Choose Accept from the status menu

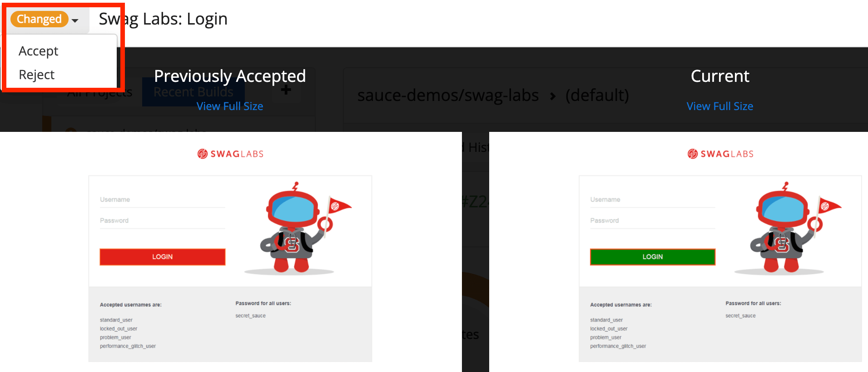pos(39,51)
